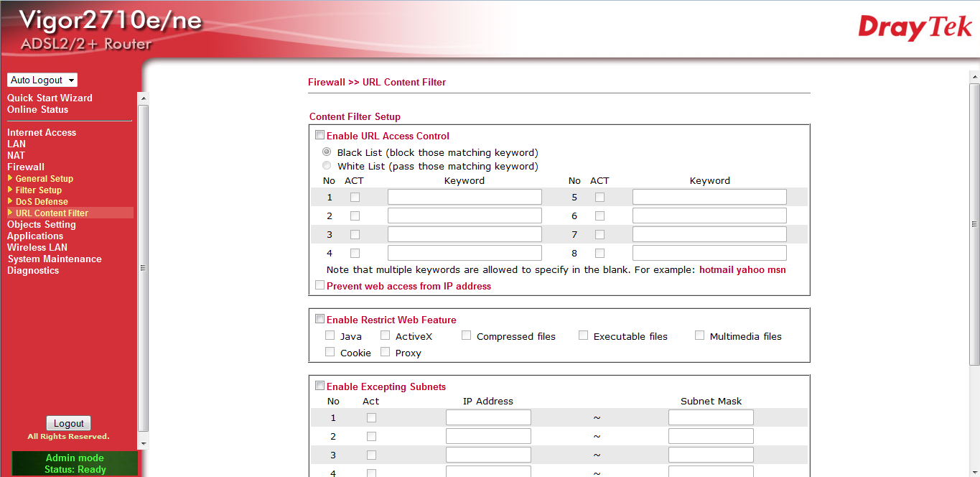Click the DrayTek logo
This screenshot has height=477, width=980.
point(915,27)
